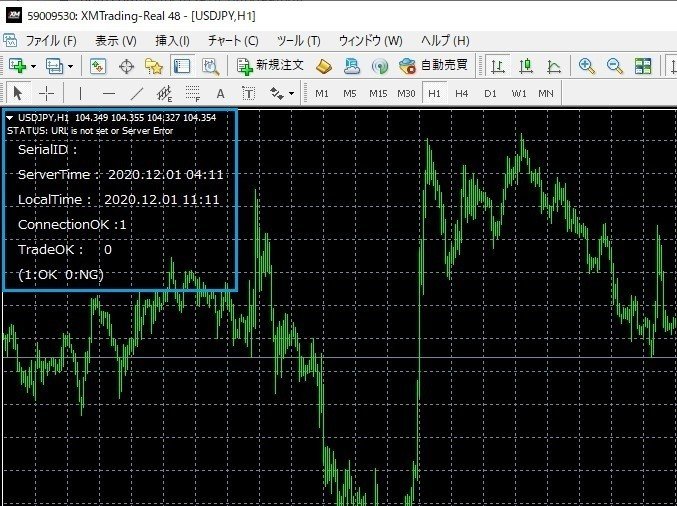
Task: Open the ツール (T) menu
Action: click(x=299, y=41)
